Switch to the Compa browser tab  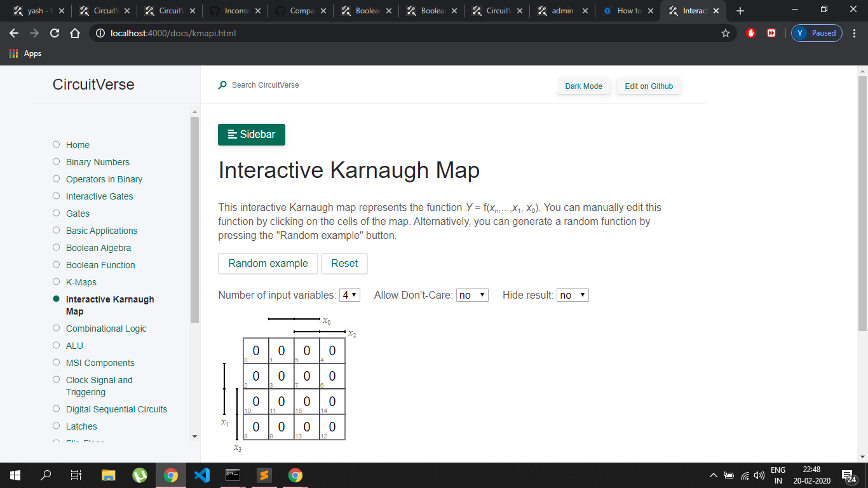point(300,11)
